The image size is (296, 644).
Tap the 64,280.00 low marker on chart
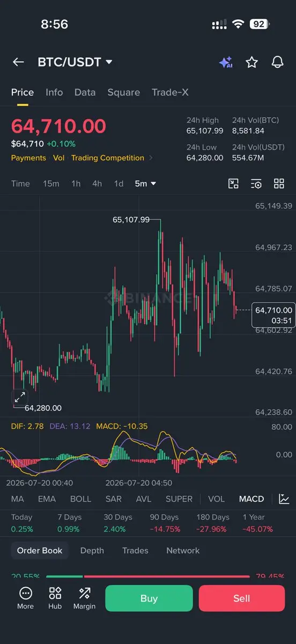click(x=43, y=408)
